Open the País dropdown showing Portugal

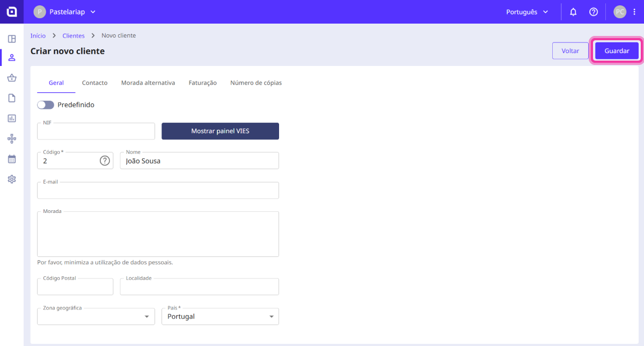click(272, 316)
